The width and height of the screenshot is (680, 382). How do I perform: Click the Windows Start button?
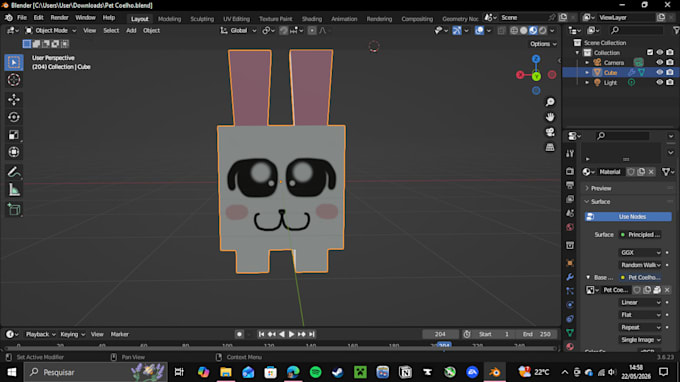click(x=11, y=372)
